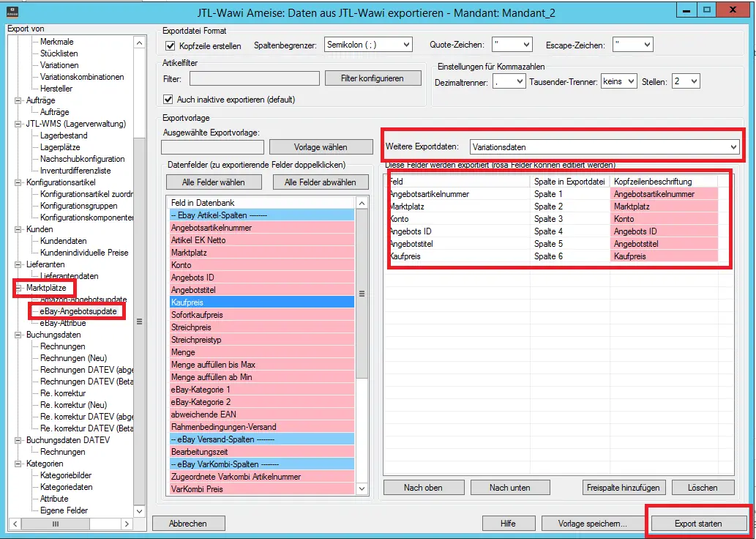This screenshot has height=539, width=756.
Task: Click up arrow of Export von tree scrollbar
Action: 139,43
